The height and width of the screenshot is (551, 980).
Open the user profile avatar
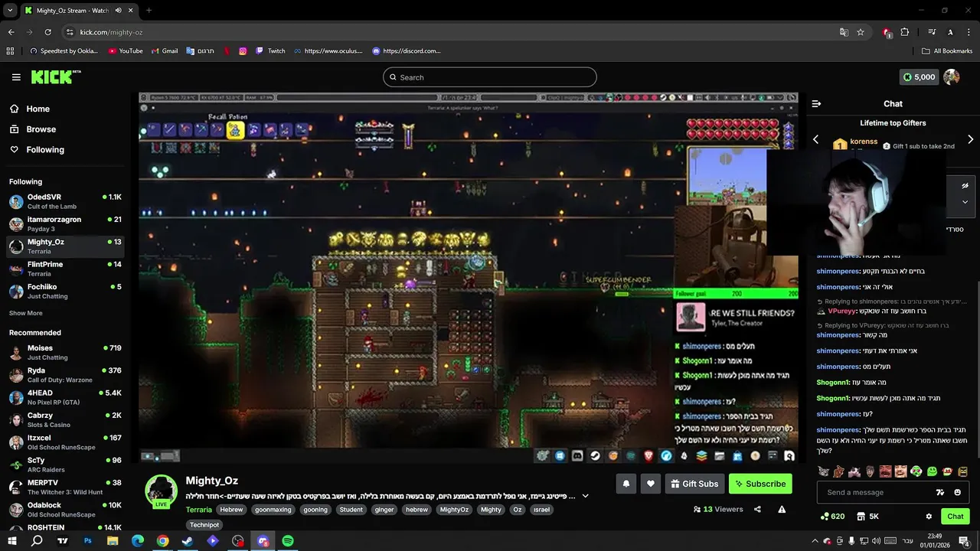(952, 77)
